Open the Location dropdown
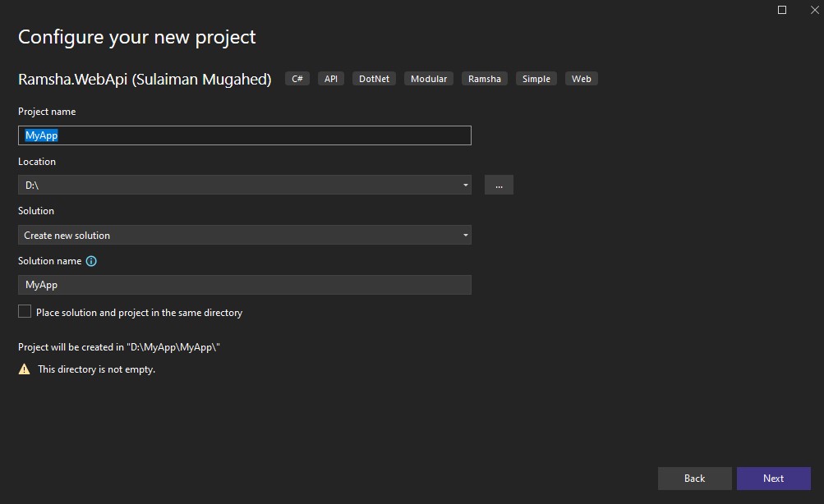This screenshot has width=824, height=504. (x=244, y=184)
